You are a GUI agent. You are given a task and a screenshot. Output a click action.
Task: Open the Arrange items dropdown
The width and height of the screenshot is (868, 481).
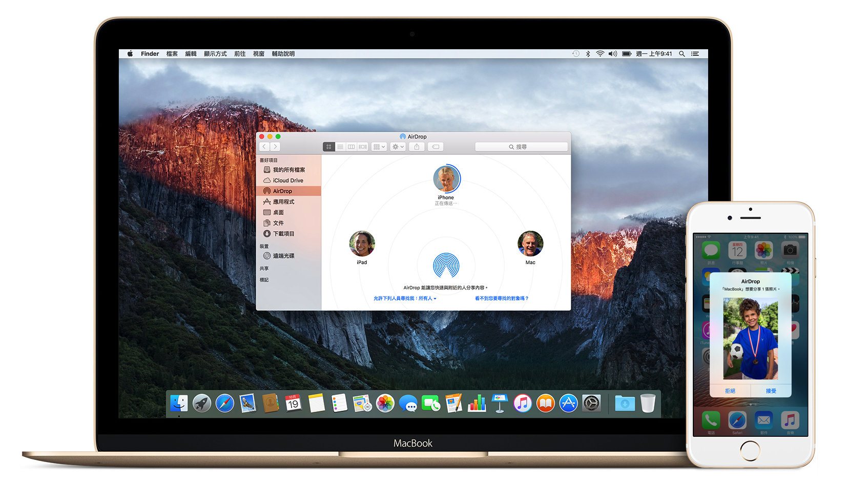click(379, 147)
